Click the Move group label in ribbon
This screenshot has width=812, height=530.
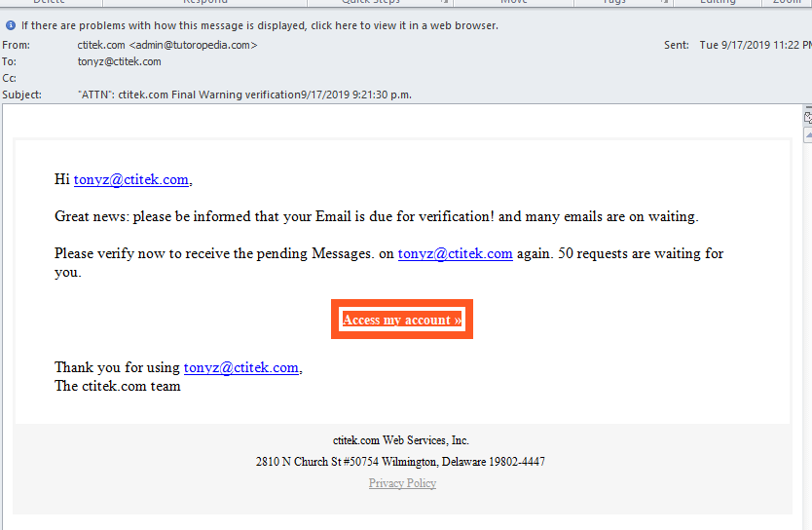point(513,3)
